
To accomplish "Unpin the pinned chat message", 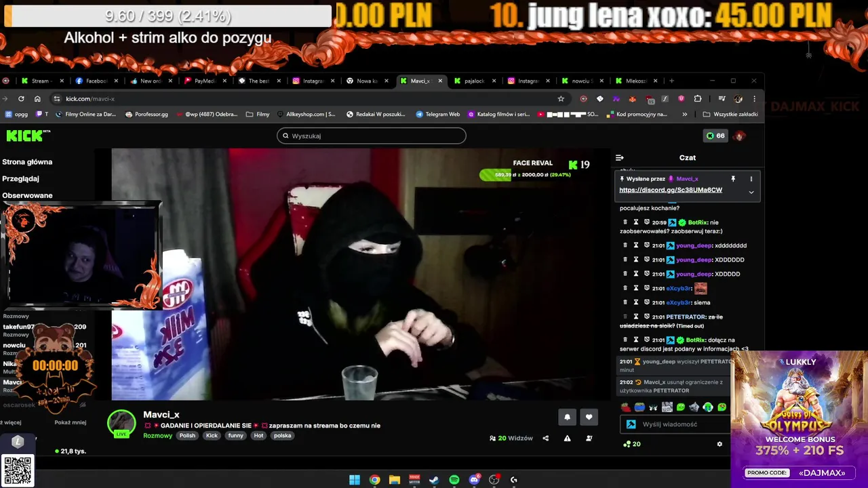I will coord(733,179).
